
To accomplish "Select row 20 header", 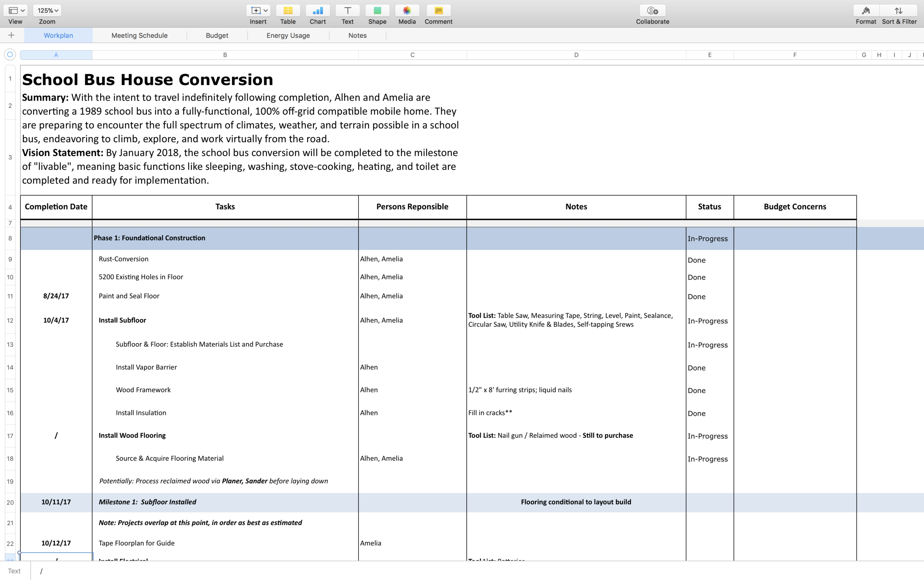I will coord(10,503).
